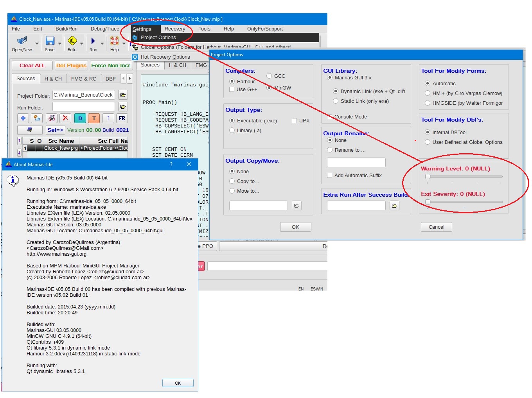532x398 pixels.
Task: Click the Global Options gears icon
Action: pyautogui.click(x=135, y=47)
